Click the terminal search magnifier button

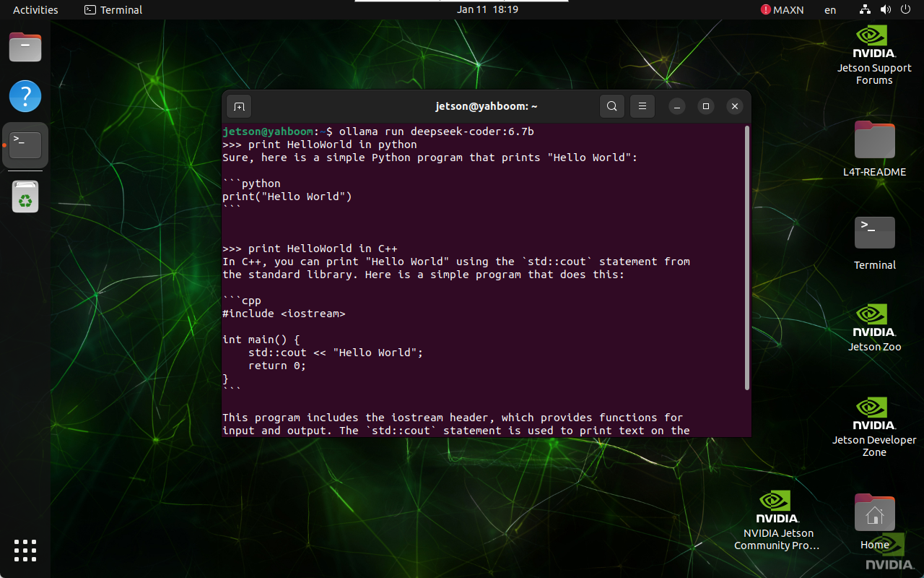click(x=611, y=106)
